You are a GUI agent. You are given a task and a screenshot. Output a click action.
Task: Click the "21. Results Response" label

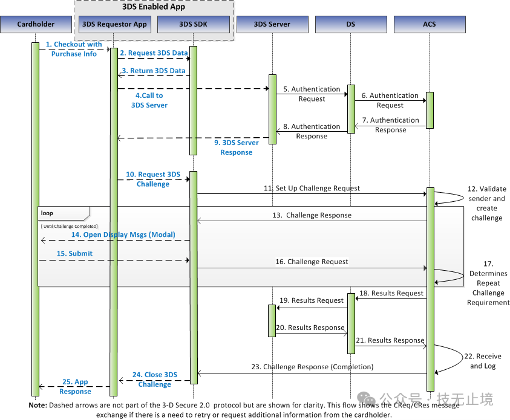(390, 340)
